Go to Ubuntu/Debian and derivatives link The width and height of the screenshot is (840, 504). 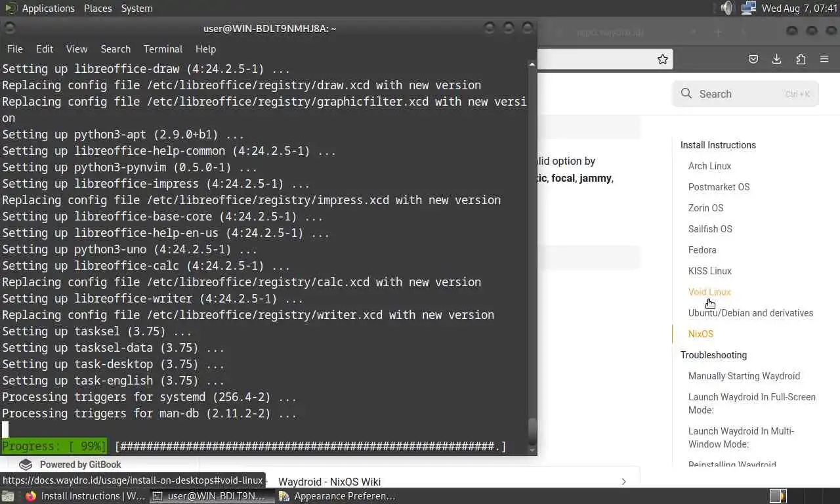(x=751, y=313)
